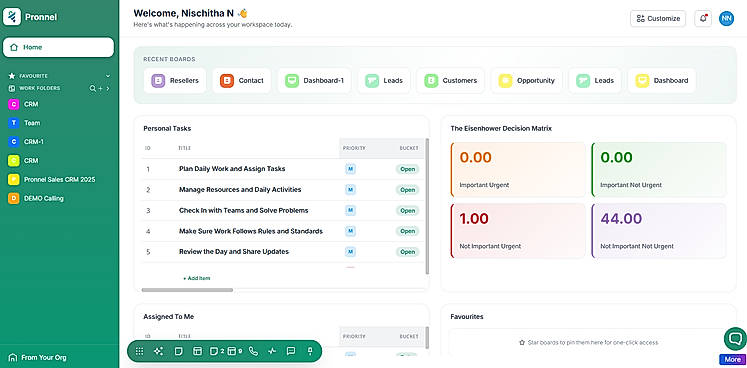Click the Pronnel Sales CRM 2025 icon
This screenshot has height=368, width=747.
coord(13,180)
